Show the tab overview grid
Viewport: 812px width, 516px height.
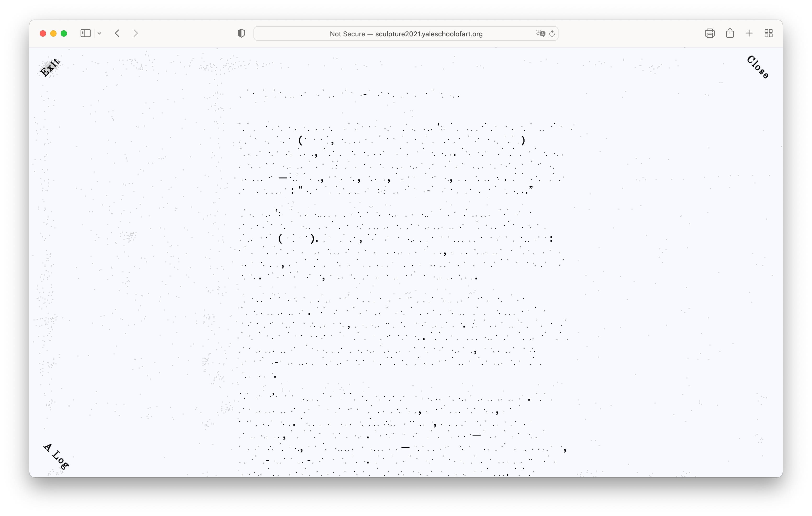tap(769, 33)
